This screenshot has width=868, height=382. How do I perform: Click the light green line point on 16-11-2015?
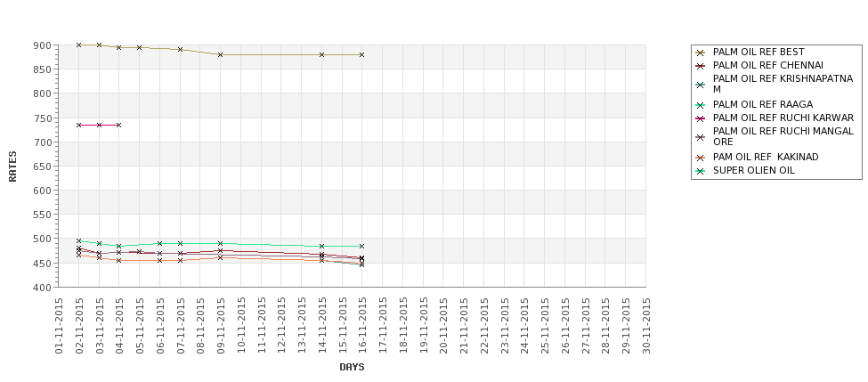click(x=362, y=246)
